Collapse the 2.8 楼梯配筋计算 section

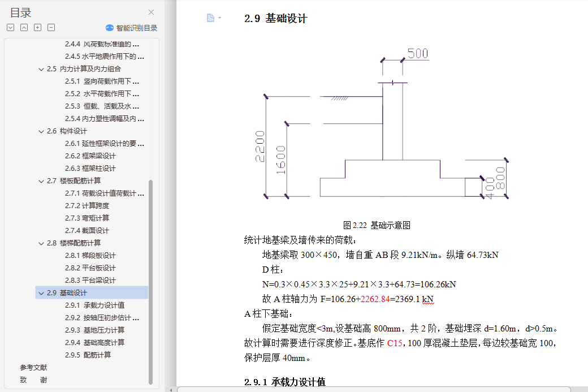41,243
